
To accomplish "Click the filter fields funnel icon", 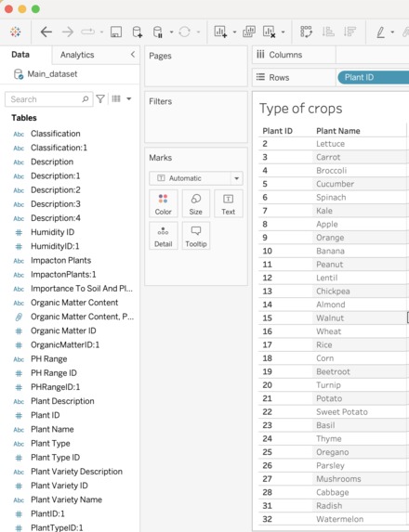I will tap(100, 99).
